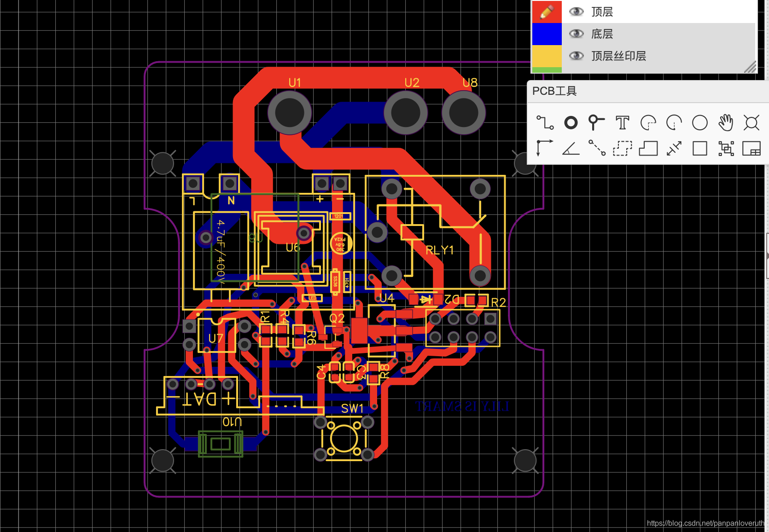The height and width of the screenshot is (532, 769).
Task: Select the 顶层丝印层 layer name
Action: click(619, 56)
